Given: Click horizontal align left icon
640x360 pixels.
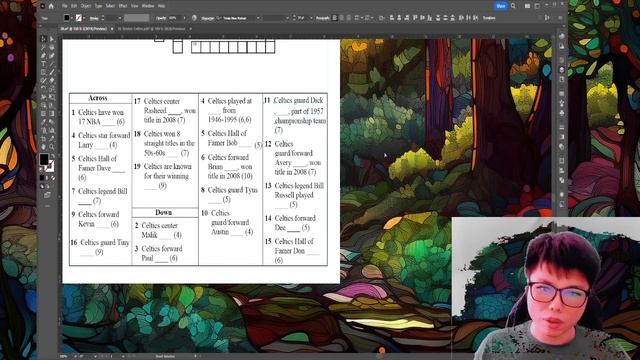Looking at the screenshot, I should pos(391,18).
